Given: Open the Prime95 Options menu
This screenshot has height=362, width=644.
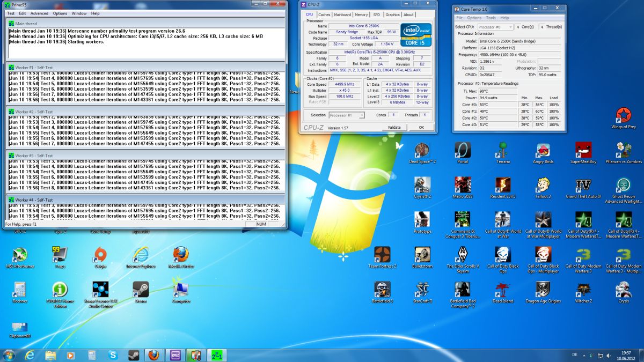Looking at the screenshot, I should [60, 13].
